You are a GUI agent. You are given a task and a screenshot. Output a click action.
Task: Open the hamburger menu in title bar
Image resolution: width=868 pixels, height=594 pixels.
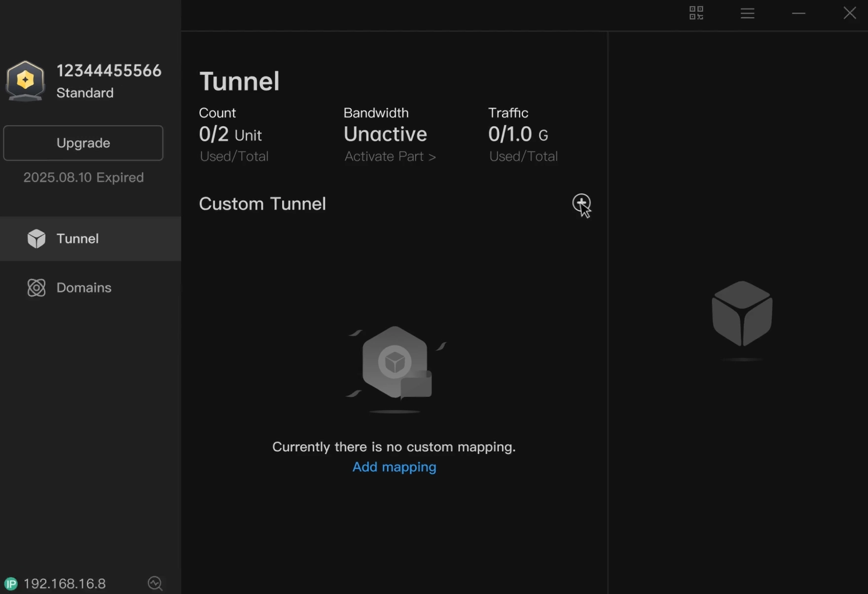pyautogui.click(x=748, y=13)
